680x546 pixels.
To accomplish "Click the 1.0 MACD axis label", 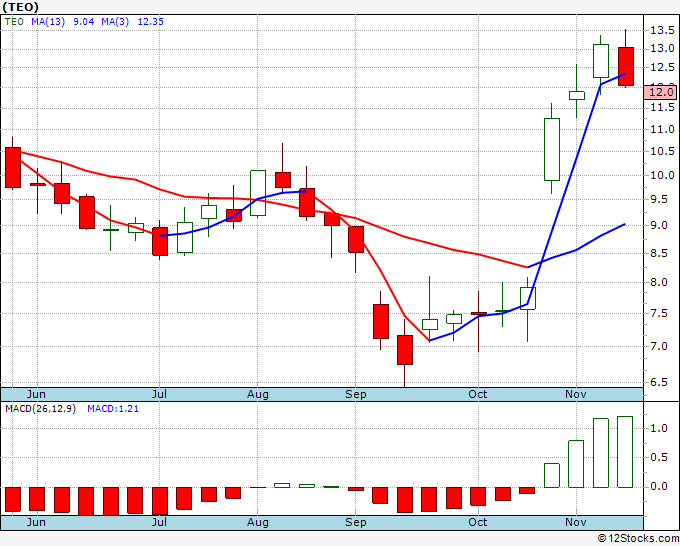I will [x=659, y=428].
